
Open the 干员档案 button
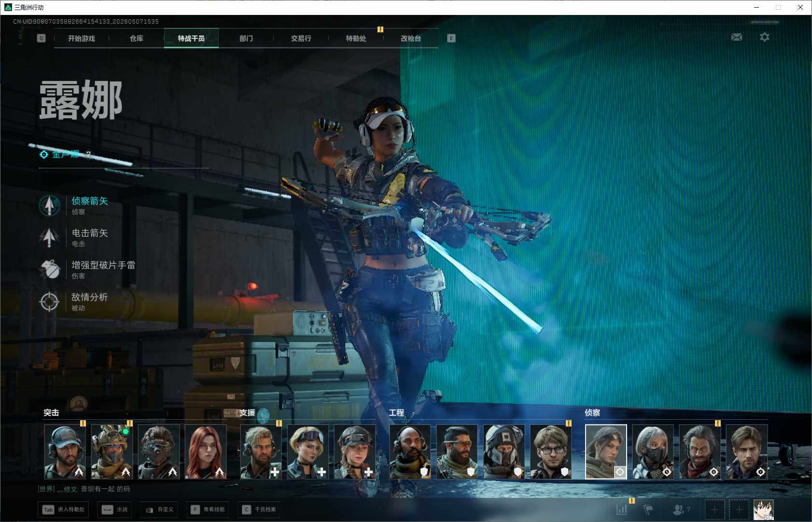(x=259, y=509)
